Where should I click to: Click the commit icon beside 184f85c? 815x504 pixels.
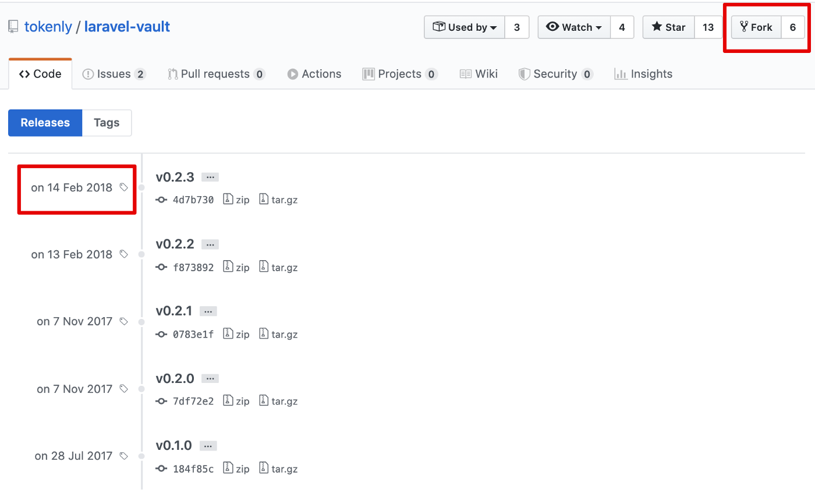pos(162,468)
